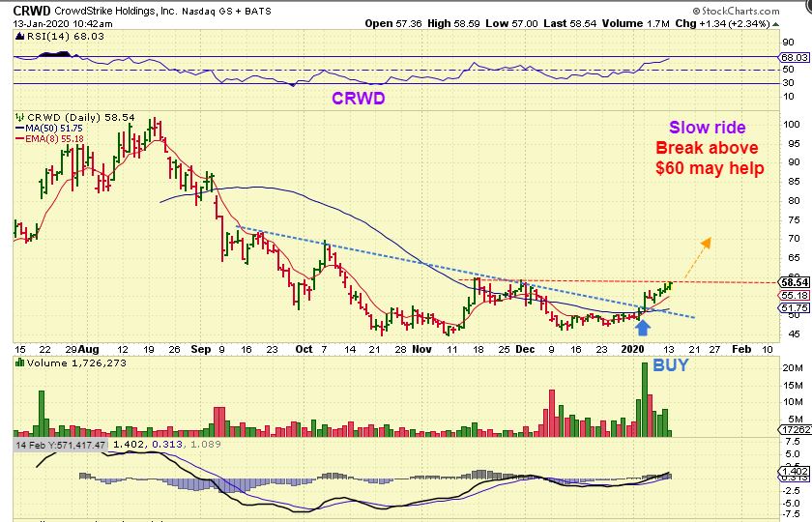812x522 pixels.
Task: Click the Nasdaq GS + BATS exchange label
Action: click(x=226, y=11)
